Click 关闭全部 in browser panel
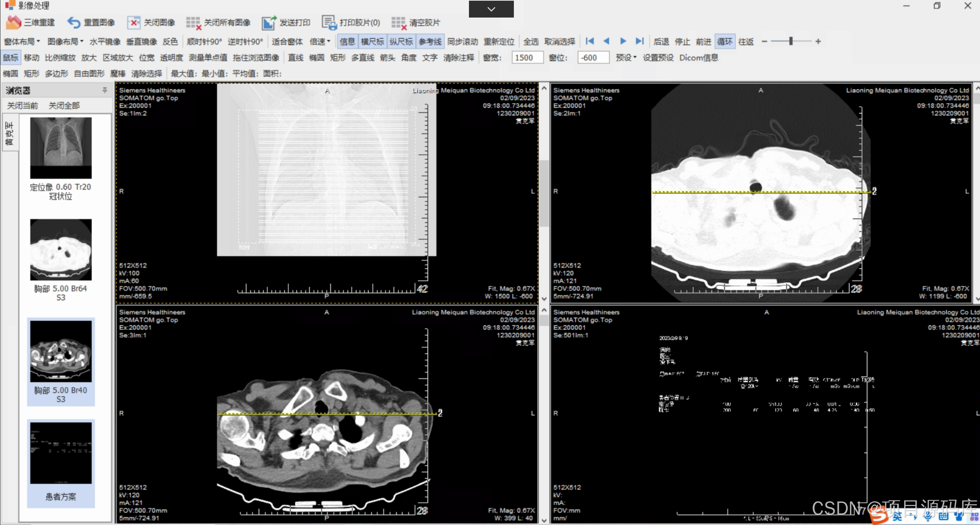Viewport: 980px width, 525px height. pos(64,105)
